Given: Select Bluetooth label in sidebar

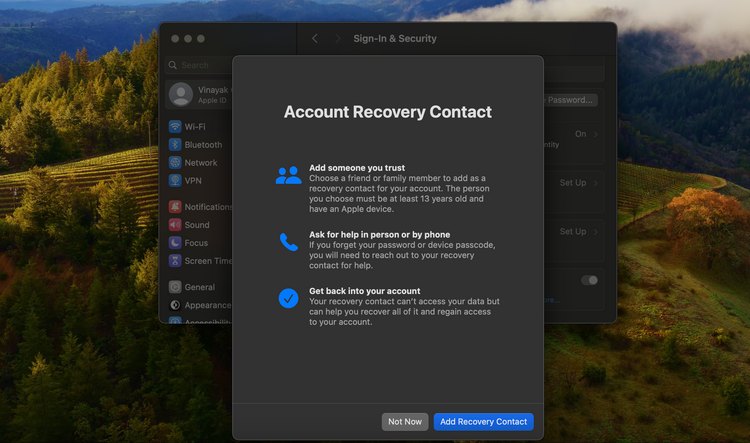Looking at the screenshot, I should (x=203, y=144).
